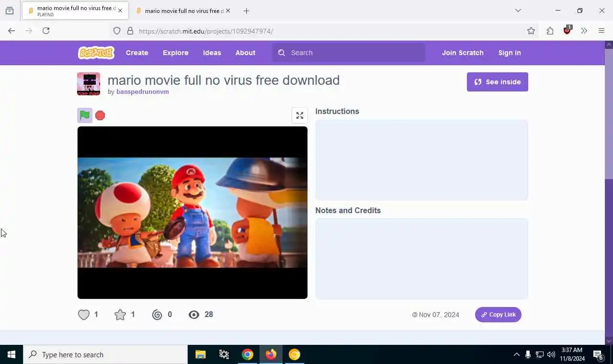The width and height of the screenshot is (613, 364).
Task: Bookmark this page with star icon
Action: (531, 31)
